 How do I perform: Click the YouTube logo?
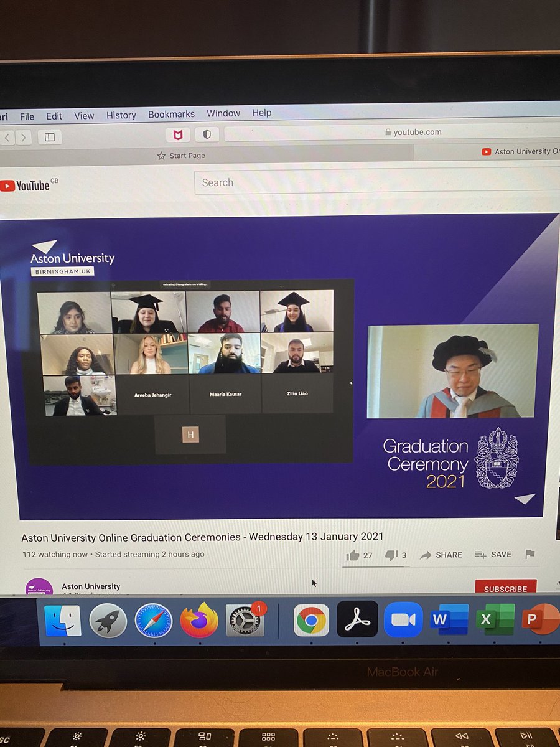tap(25, 186)
